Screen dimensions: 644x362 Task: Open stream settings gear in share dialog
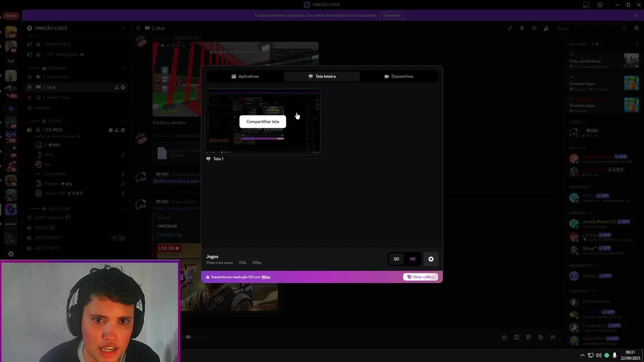click(431, 259)
